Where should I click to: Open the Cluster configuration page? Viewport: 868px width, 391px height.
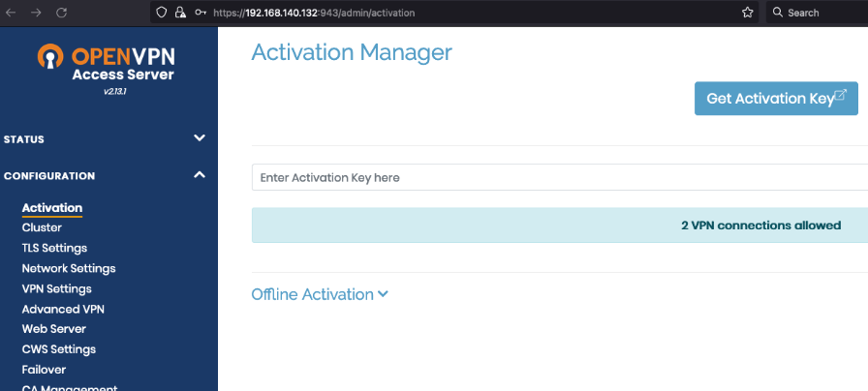pos(42,228)
